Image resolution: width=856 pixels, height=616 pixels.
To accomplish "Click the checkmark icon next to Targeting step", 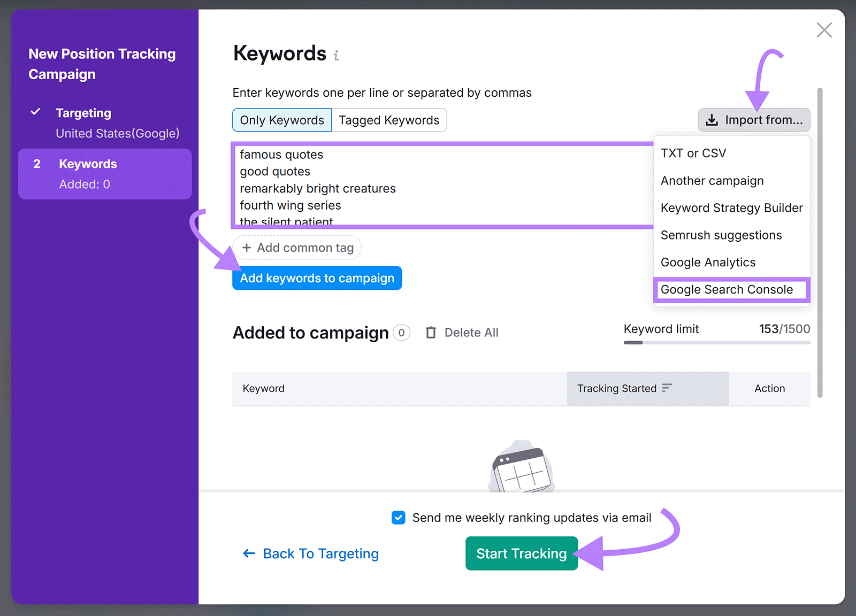I will [x=35, y=112].
